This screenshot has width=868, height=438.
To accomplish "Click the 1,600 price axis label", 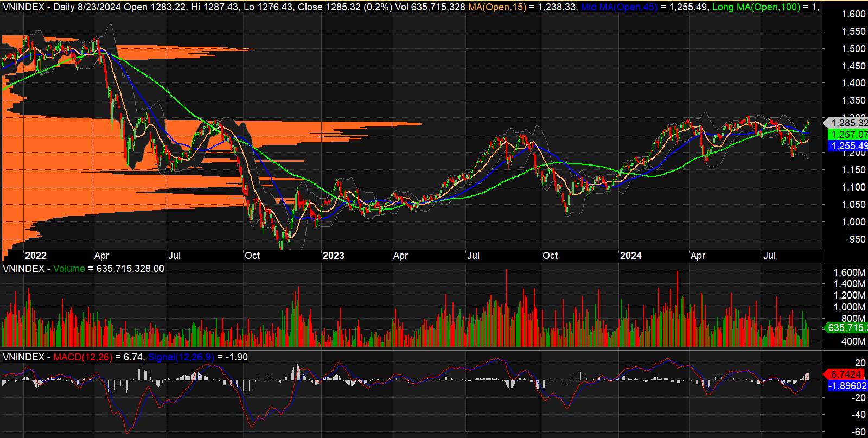I will click(x=853, y=14).
